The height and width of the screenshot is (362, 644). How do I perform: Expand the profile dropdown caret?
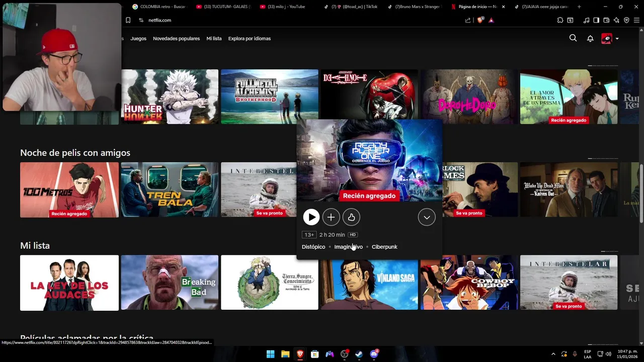click(x=617, y=39)
